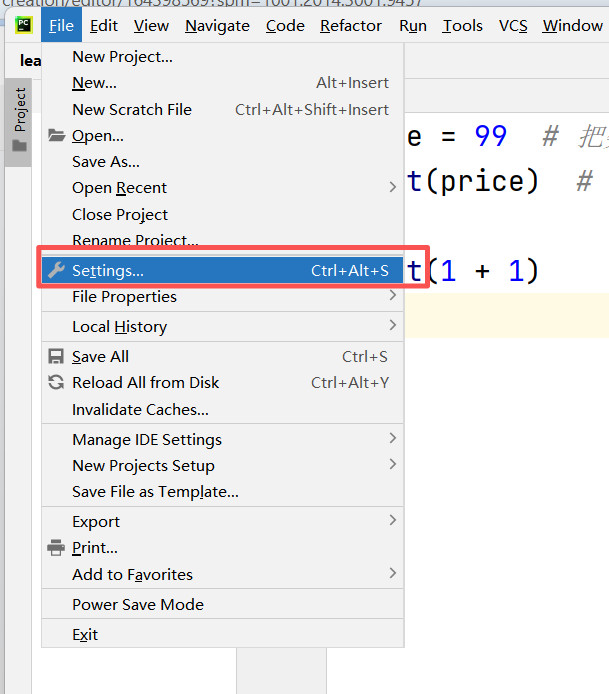Screen dimensions: 609x694
Task: Click the print(1 + 1) code line in the editor
Action: click(472, 270)
